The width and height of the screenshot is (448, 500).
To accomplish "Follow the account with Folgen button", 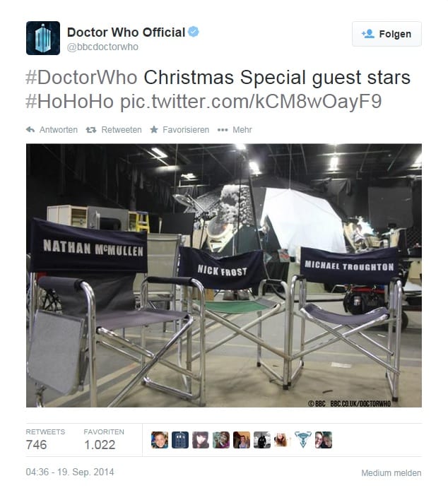I will click(387, 34).
